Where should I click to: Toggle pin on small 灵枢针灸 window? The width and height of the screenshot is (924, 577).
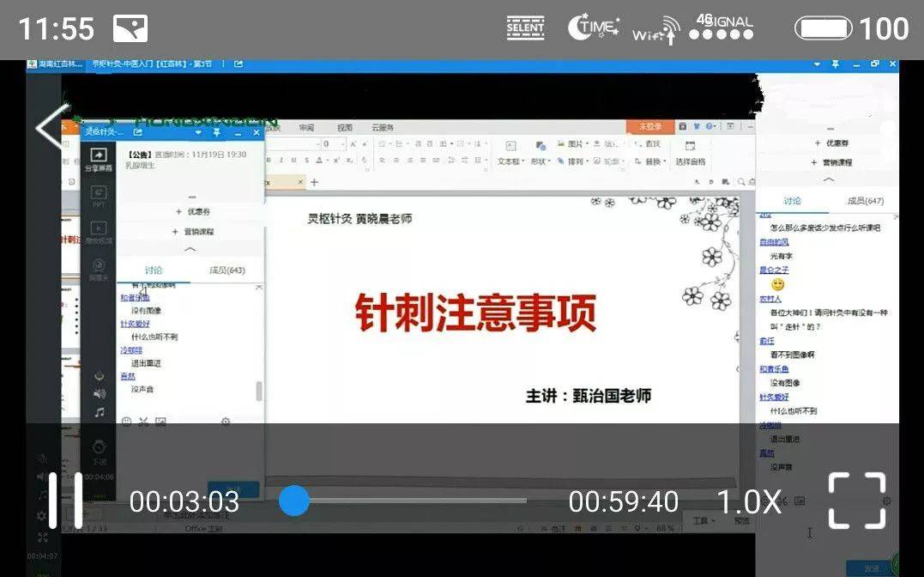[217, 132]
